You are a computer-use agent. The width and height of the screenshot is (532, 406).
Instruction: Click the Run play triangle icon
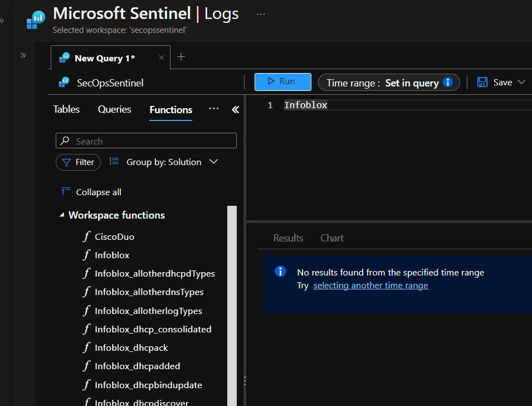pos(271,81)
